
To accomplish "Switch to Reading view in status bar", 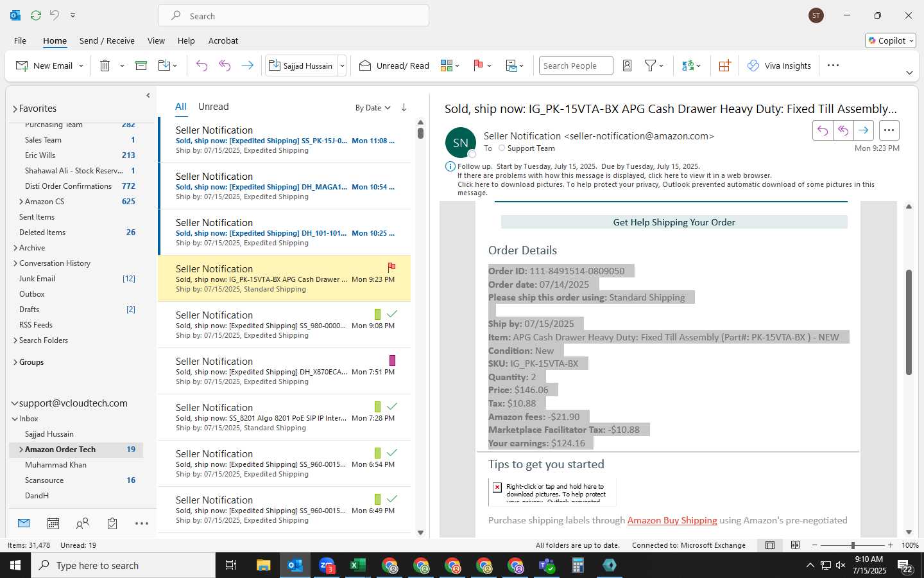I will (795, 545).
